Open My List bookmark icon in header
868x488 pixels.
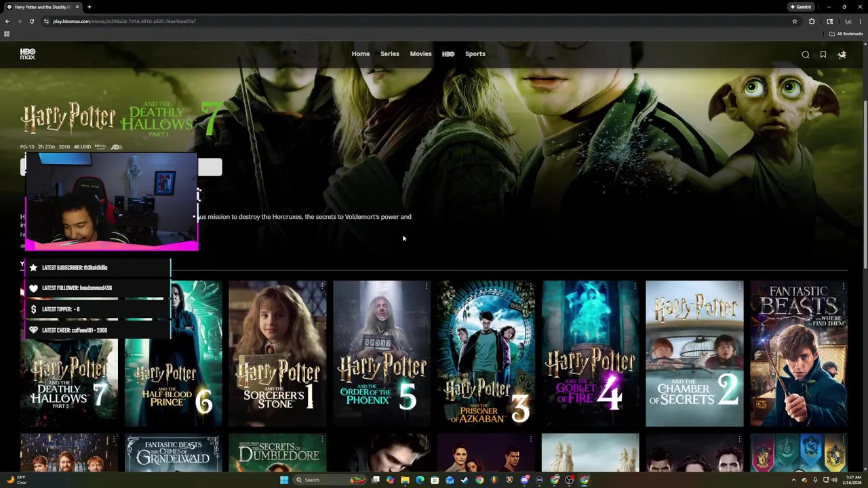[x=823, y=55]
